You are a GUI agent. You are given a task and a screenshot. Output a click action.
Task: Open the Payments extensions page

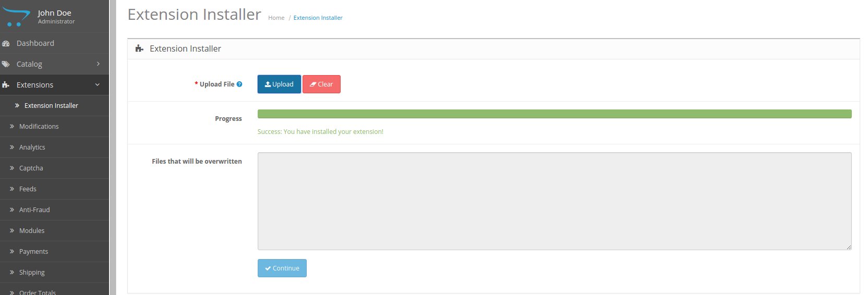click(x=33, y=252)
